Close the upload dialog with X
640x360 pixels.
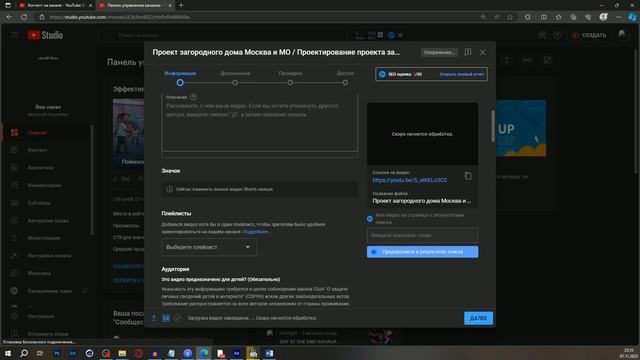point(483,53)
